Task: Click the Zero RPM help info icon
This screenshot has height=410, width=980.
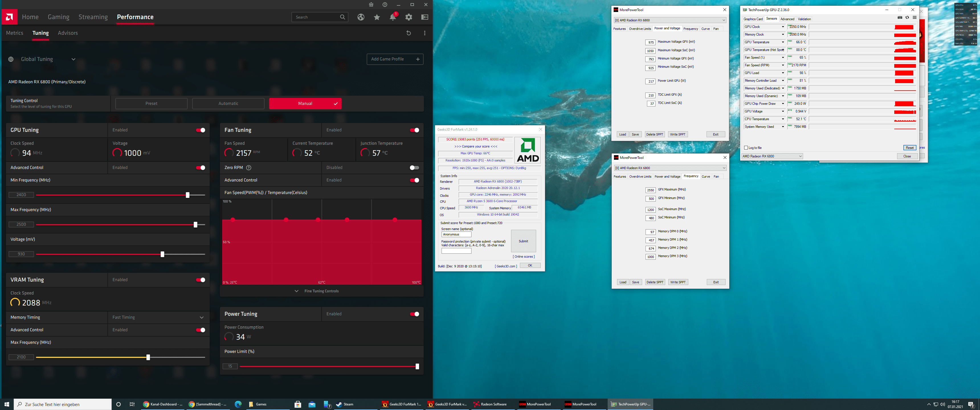Action: tap(249, 168)
